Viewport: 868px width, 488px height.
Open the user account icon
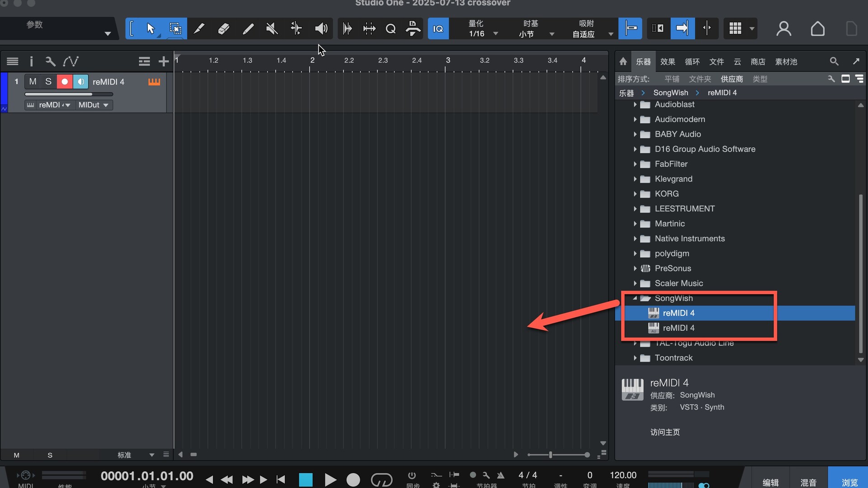(783, 28)
